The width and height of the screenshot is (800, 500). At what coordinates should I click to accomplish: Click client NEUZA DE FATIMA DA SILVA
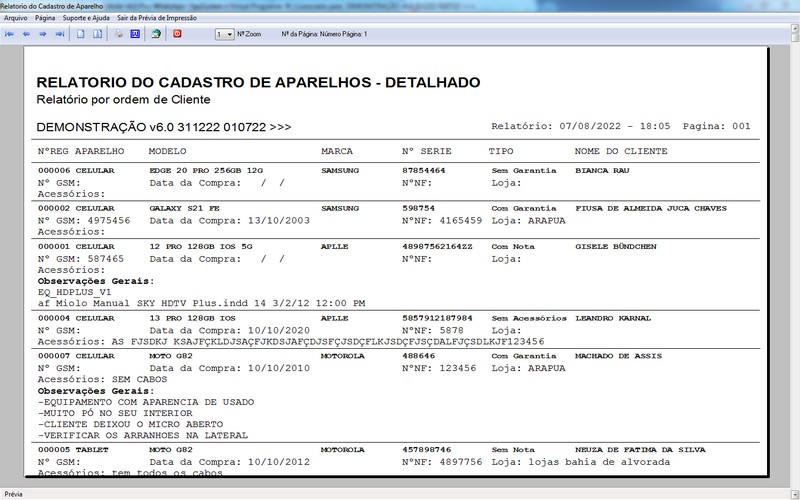tap(640, 449)
